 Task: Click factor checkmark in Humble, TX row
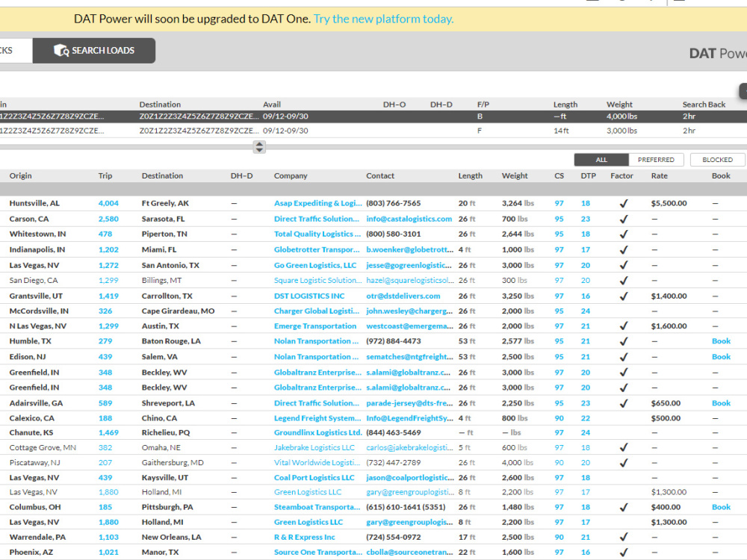tap(624, 341)
